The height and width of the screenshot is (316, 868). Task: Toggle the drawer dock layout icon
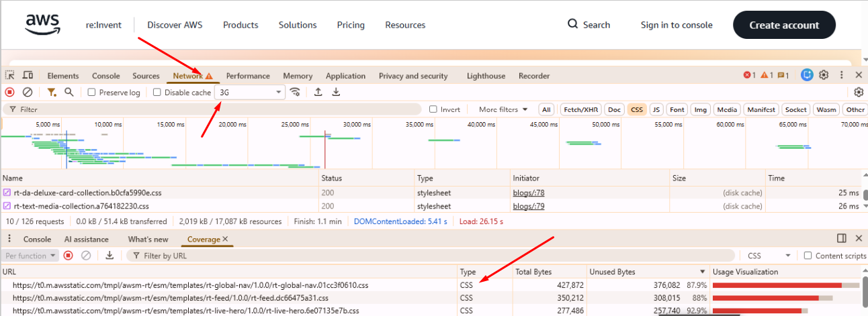[x=841, y=238]
